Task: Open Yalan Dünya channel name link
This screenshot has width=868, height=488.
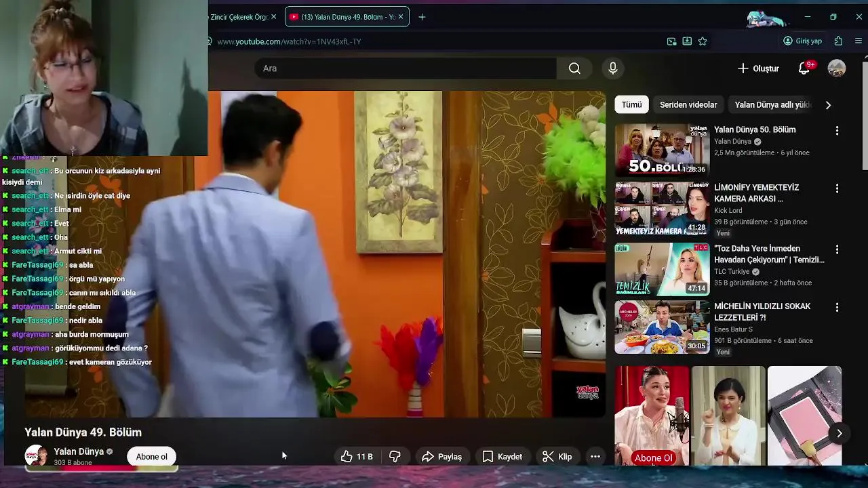Action: click(x=79, y=451)
